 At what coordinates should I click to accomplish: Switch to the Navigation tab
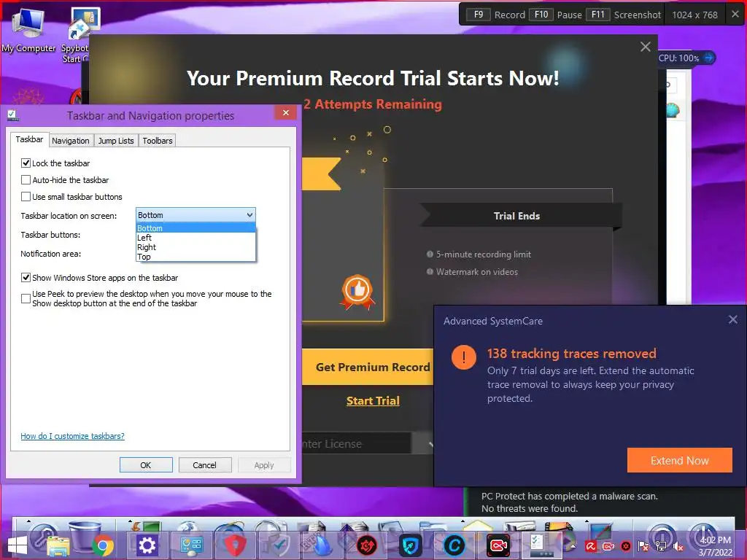coord(71,141)
